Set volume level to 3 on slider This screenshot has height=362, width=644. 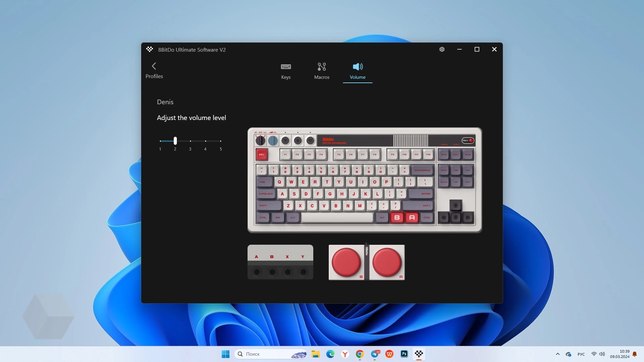click(190, 141)
